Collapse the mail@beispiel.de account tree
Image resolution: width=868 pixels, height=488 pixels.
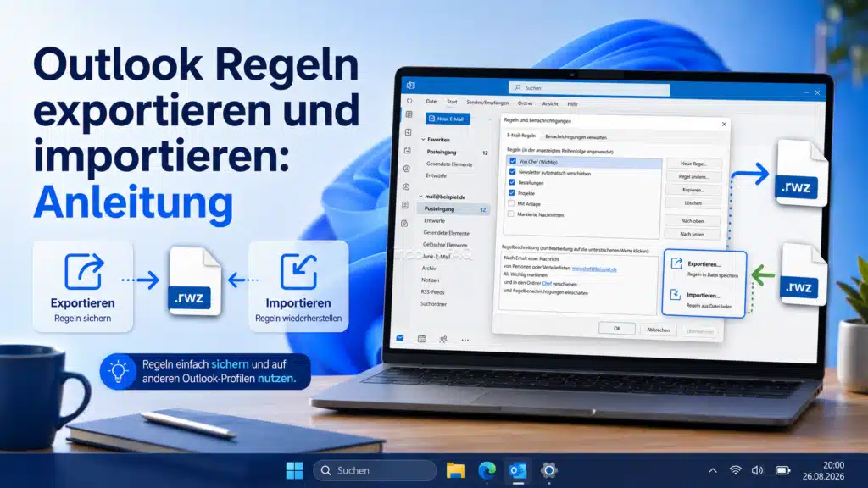pos(420,197)
